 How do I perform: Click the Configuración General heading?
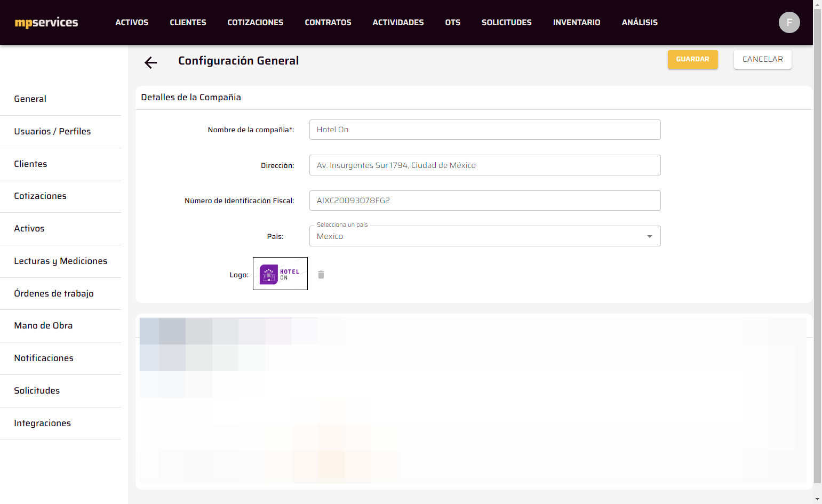tap(238, 61)
